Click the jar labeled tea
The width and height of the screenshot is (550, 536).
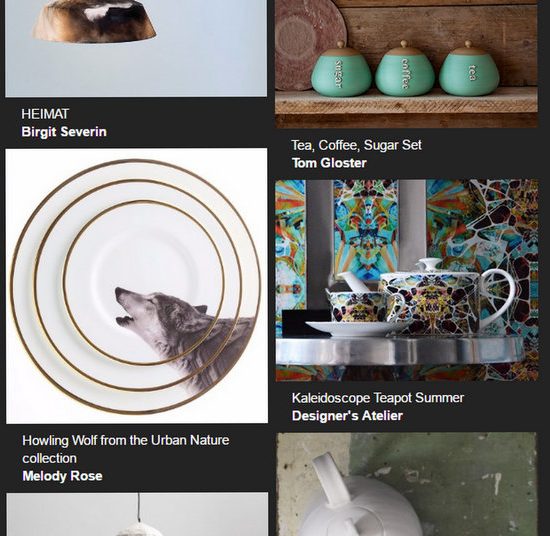tap(469, 68)
